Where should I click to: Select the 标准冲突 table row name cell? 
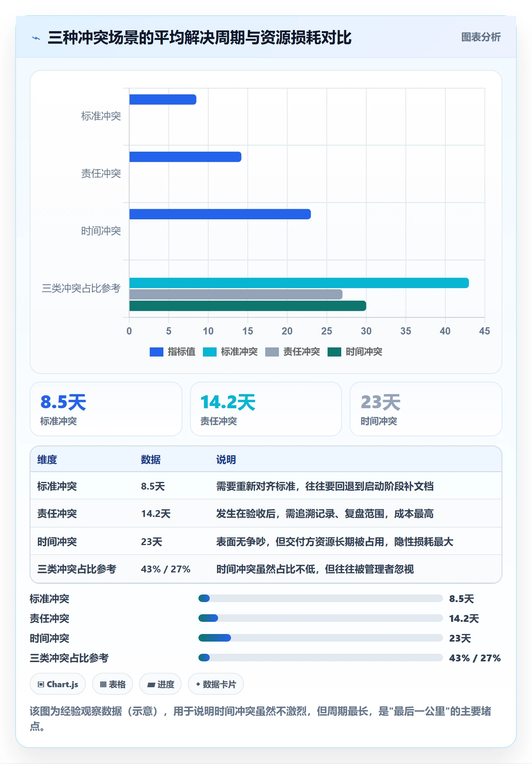coord(57,486)
